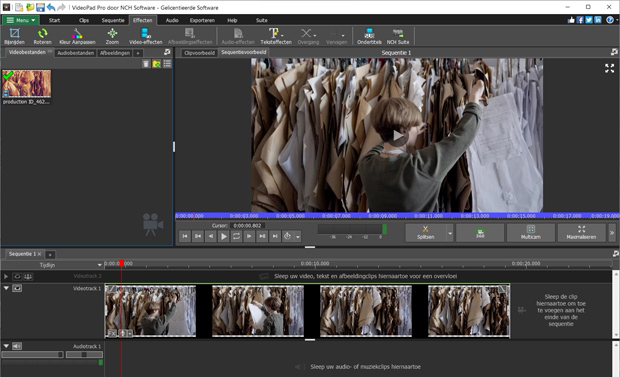Open the Tijdlijn dropdown
This screenshot has width=620, height=377.
(99, 265)
